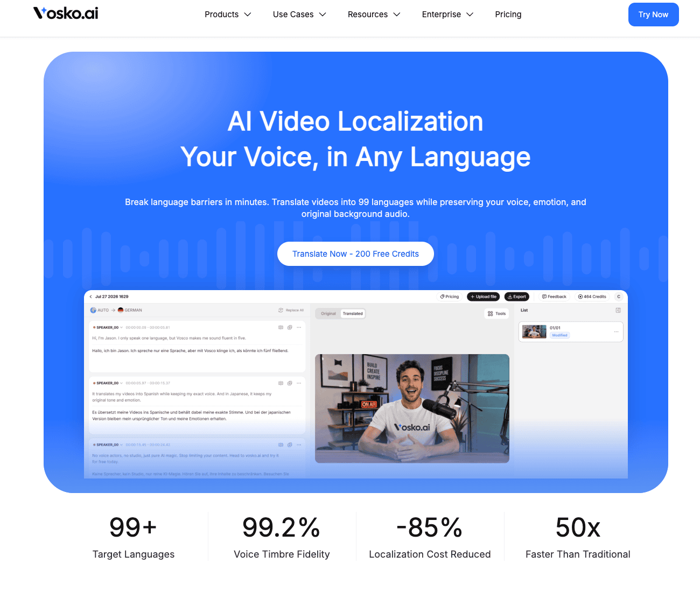Click the Try Now button
This screenshot has height=591, width=700.
[x=653, y=15]
